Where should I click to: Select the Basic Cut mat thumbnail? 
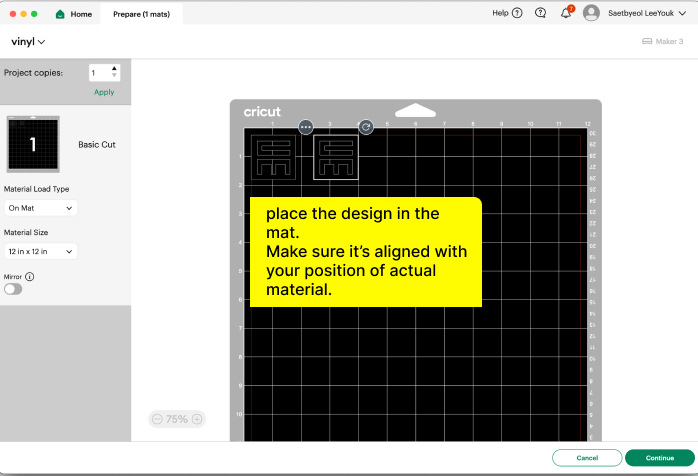pyautogui.click(x=33, y=145)
